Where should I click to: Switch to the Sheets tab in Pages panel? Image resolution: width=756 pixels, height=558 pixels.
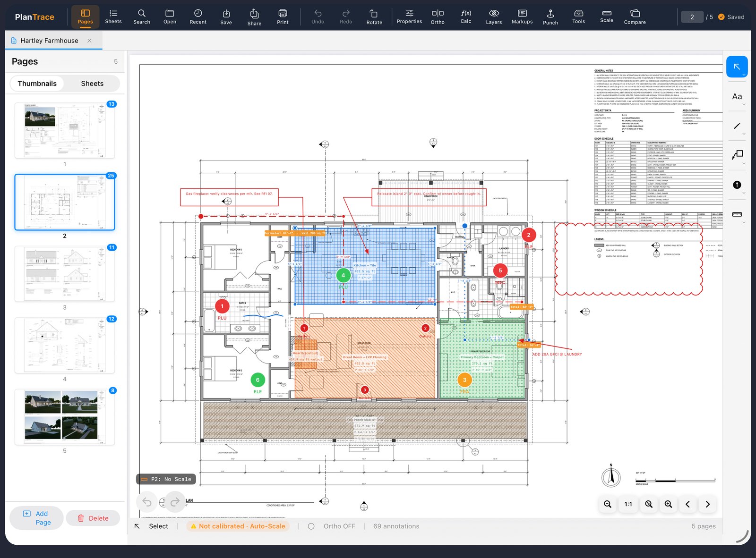click(92, 84)
